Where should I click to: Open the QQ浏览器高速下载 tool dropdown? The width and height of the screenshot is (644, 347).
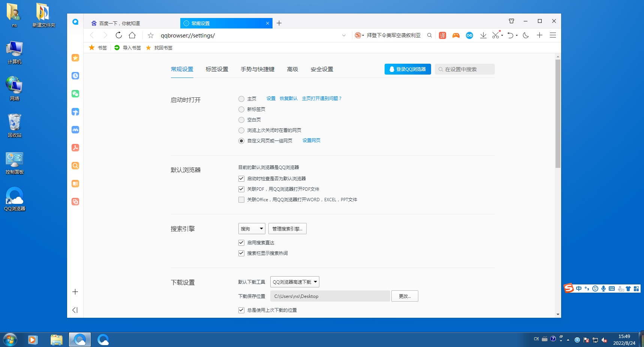(x=295, y=282)
